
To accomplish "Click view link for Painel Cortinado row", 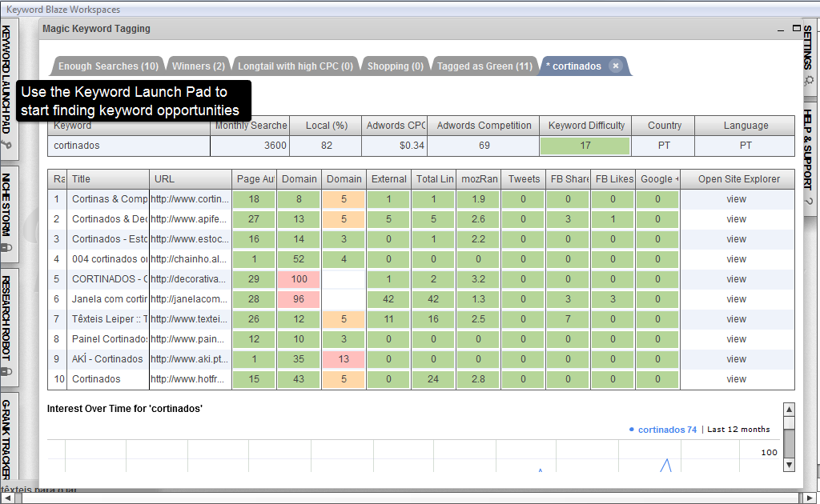I will coord(736,339).
